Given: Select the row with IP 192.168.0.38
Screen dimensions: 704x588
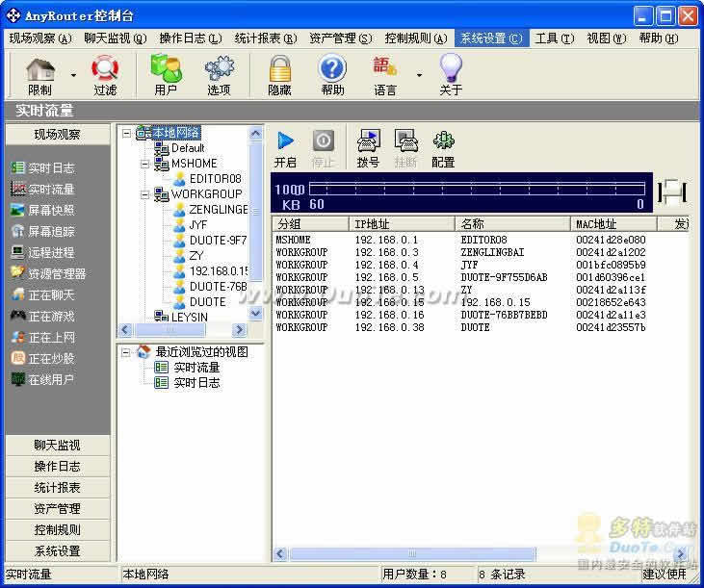Looking at the screenshot, I should [480, 327].
